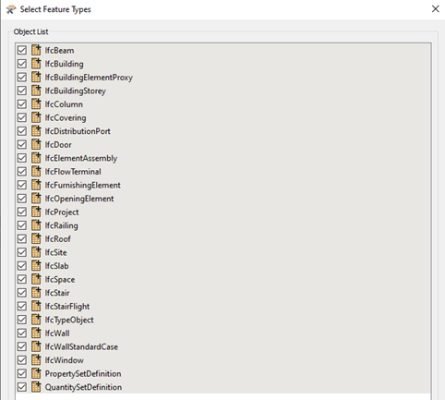The width and height of the screenshot is (445, 400).
Task: Uncheck the IfcProject checkbox
Action: [x=22, y=212]
